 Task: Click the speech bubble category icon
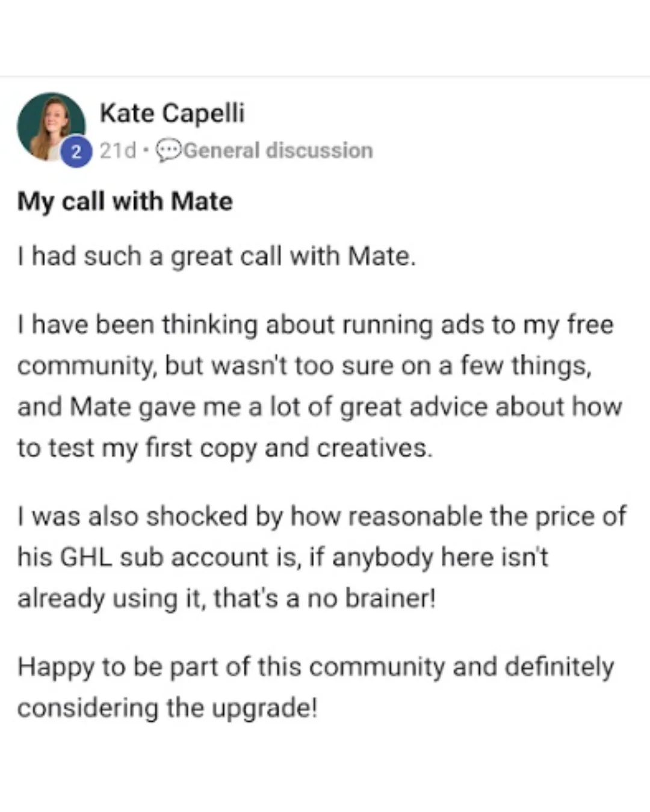(x=168, y=150)
